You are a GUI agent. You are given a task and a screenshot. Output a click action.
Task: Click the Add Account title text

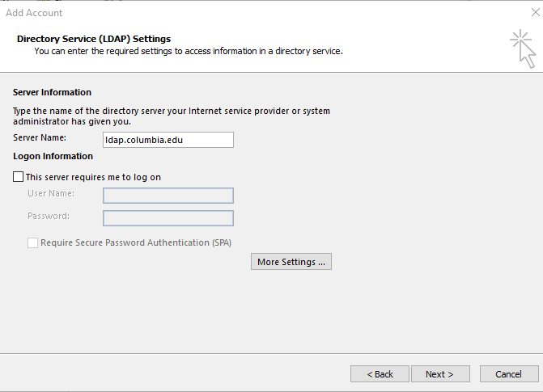click(x=34, y=13)
